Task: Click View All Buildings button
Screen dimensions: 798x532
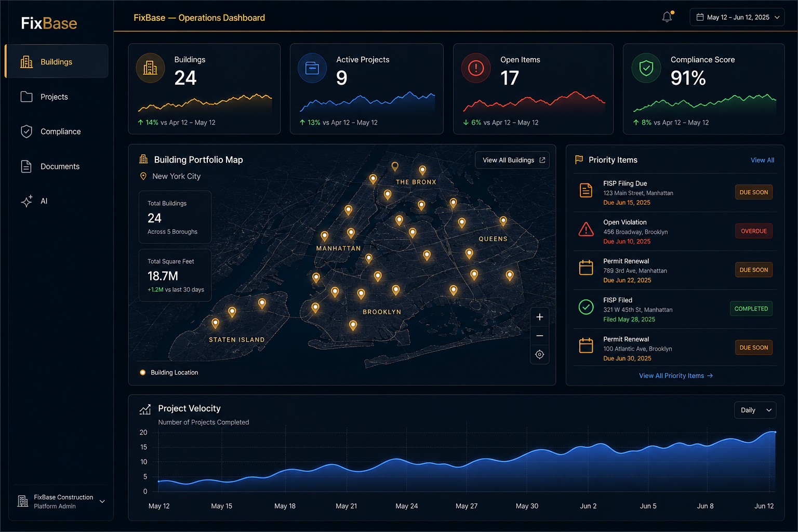Action: pos(512,160)
